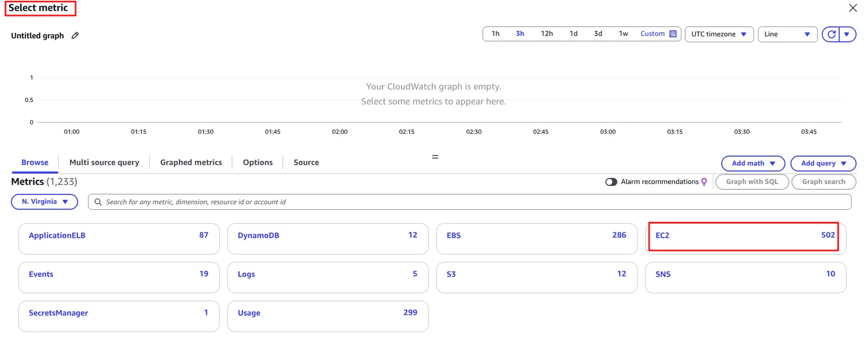Image resolution: width=868 pixels, height=343 pixels.
Task: Open the UTC timezone dropdown
Action: [719, 34]
